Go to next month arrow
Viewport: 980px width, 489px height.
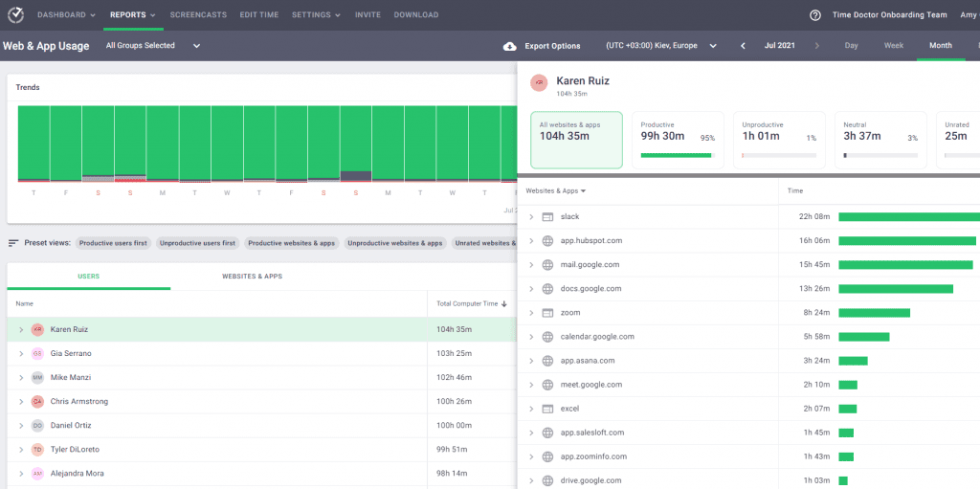816,46
